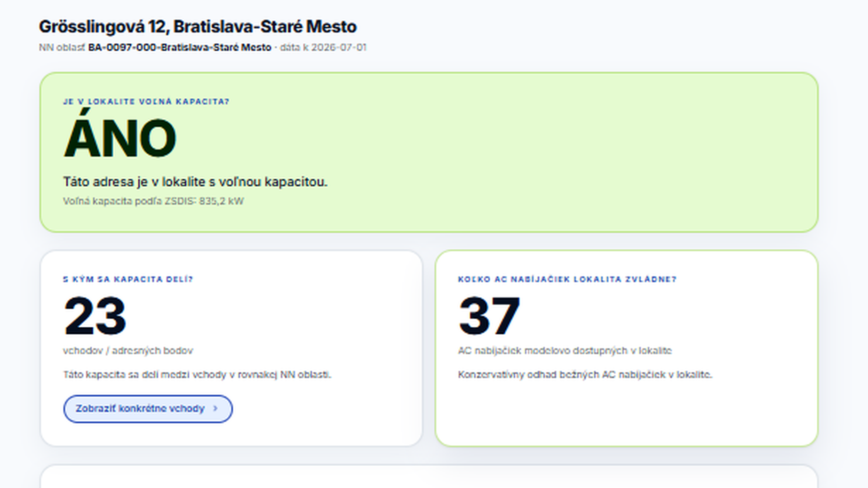Screen dimensions: 868x488
Task: Click the free capacity value 835,2 kW
Action: pos(221,201)
